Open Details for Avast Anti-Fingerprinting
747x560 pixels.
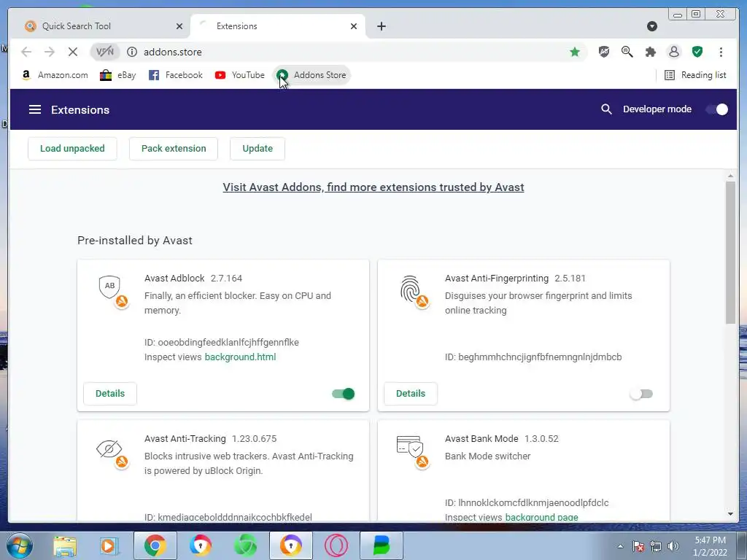[x=411, y=393]
